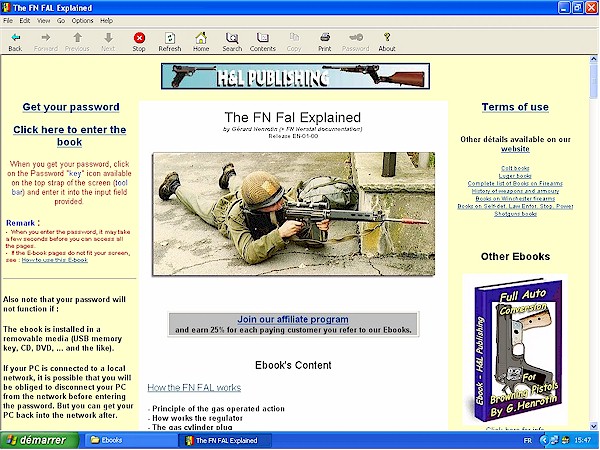Viewport: 600px width, 450px height.
Task: Click the Previous up-arrow icon
Action: point(77,38)
